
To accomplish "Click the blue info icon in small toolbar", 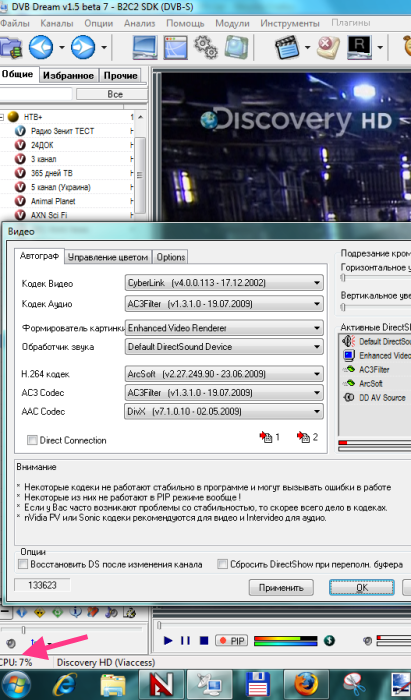I will pos(75,612).
